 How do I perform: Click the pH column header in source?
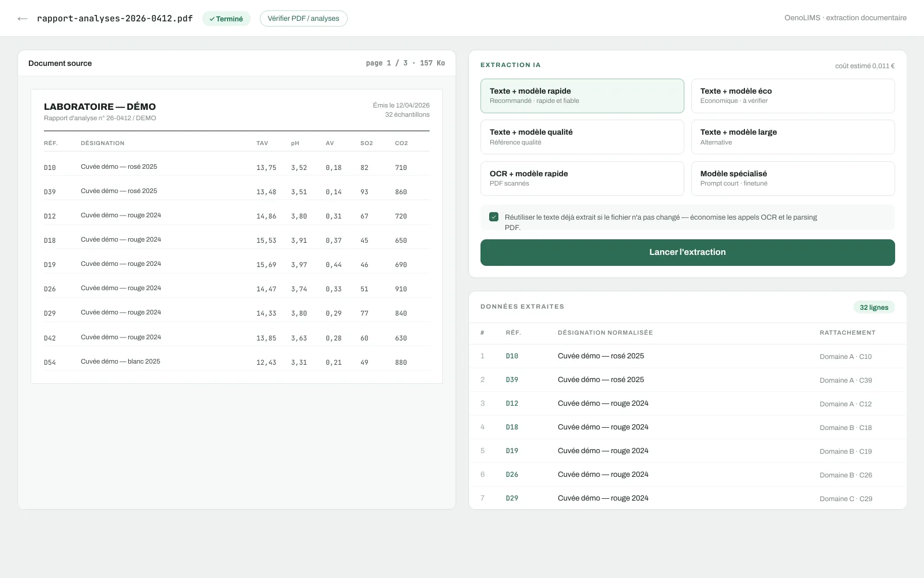295,143
